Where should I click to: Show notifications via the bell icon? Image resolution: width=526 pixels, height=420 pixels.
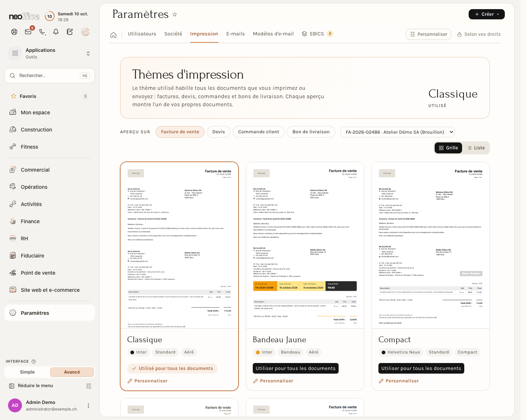click(x=56, y=32)
